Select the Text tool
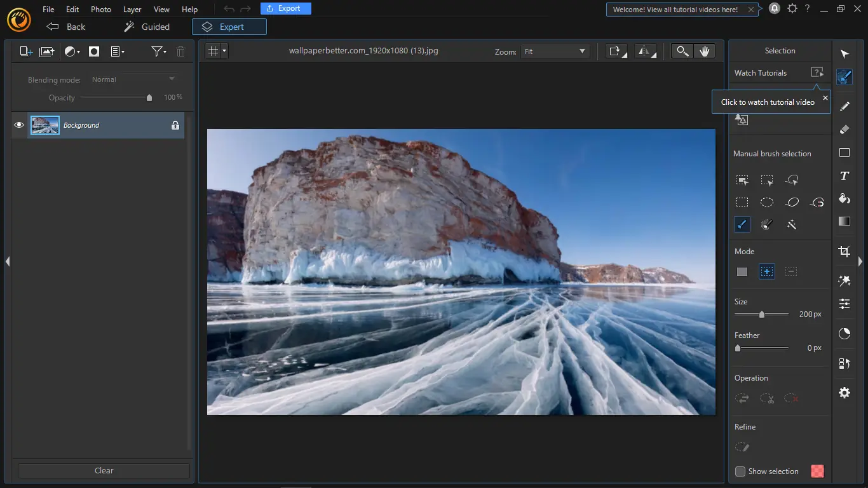This screenshot has height=488, width=868. coord(844,176)
